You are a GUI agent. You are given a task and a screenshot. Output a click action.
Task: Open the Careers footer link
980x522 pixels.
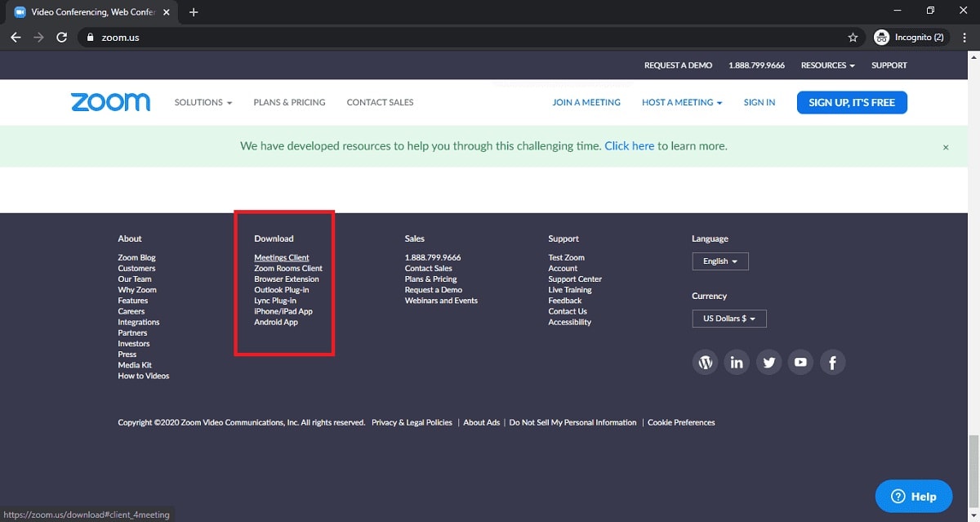coord(131,311)
